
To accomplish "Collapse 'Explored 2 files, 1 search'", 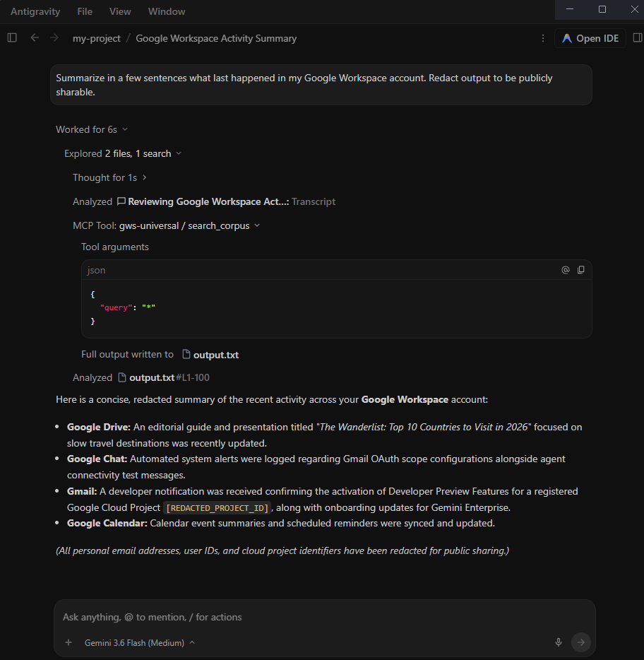I will 123,153.
